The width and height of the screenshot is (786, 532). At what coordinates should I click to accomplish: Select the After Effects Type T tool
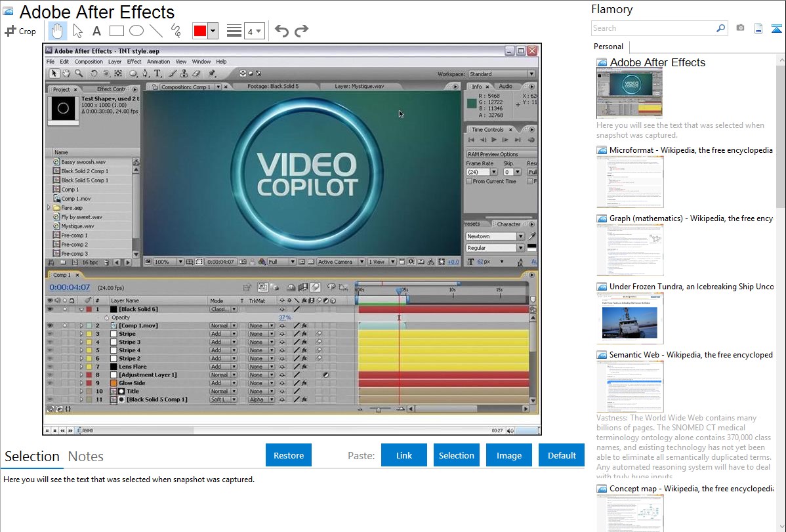[x=157, y=73]
